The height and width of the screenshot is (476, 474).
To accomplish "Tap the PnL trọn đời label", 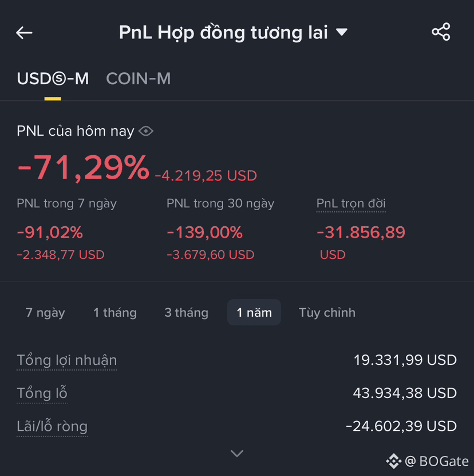I will [351, 203].
